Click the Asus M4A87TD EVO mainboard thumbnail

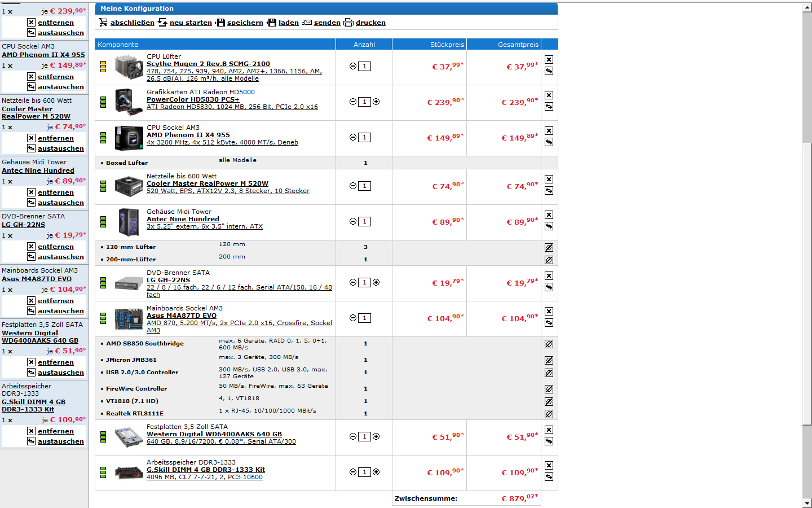click(129, 319)
